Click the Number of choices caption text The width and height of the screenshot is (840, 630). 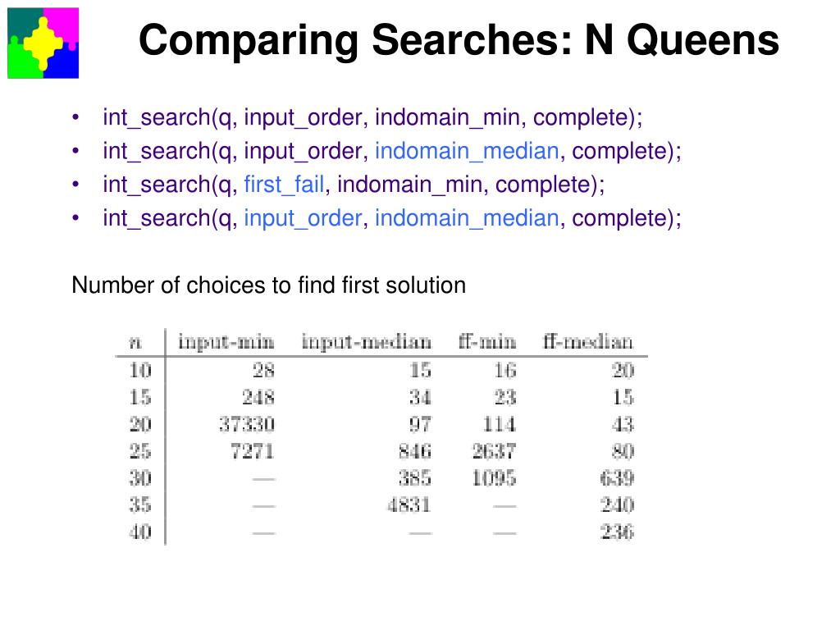(x=268, y=285)
